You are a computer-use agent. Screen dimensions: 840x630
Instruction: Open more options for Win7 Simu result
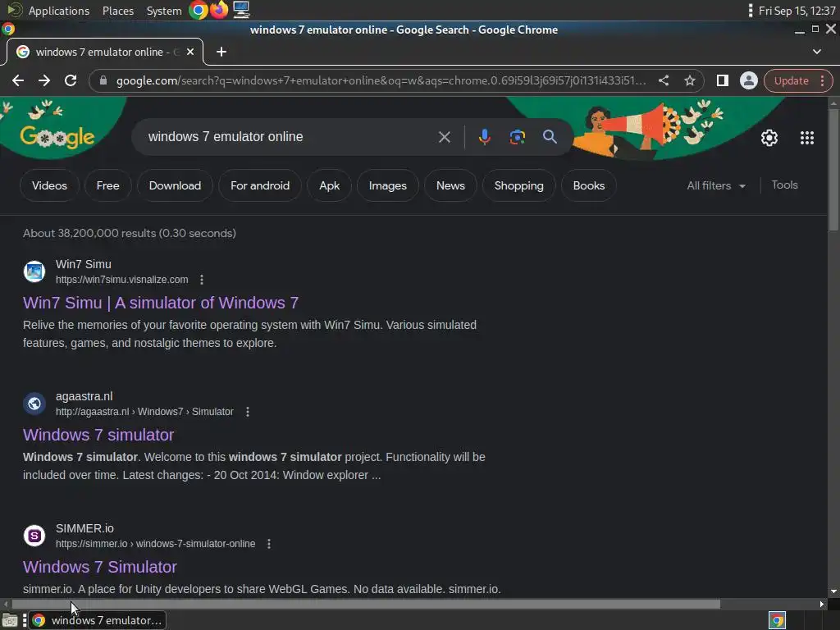202,280
